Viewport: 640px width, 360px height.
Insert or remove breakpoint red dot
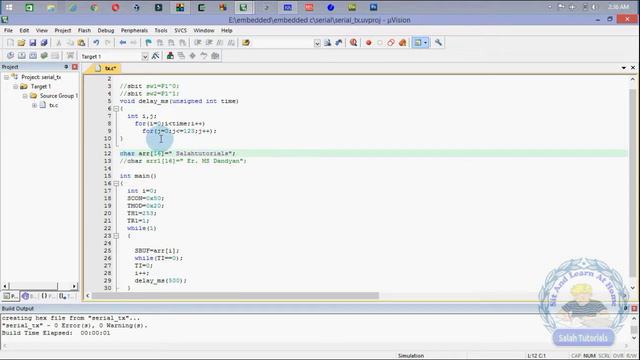(368, 43)
